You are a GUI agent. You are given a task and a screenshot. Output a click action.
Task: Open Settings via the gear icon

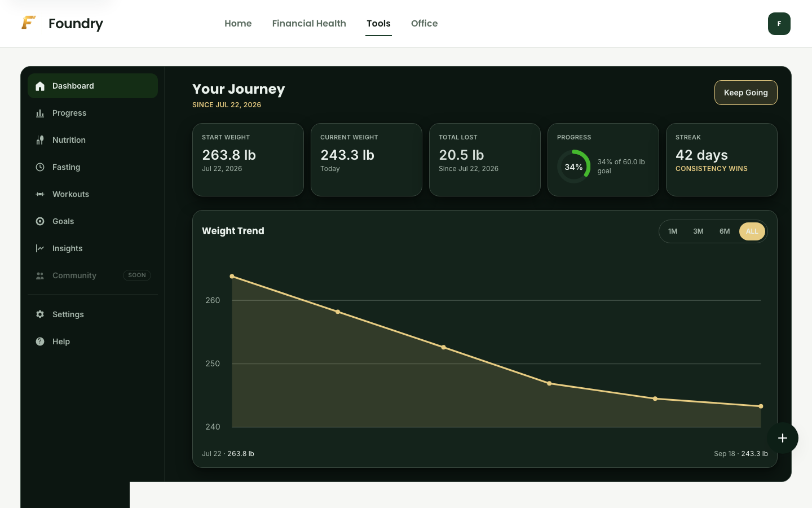click(40, 314)
